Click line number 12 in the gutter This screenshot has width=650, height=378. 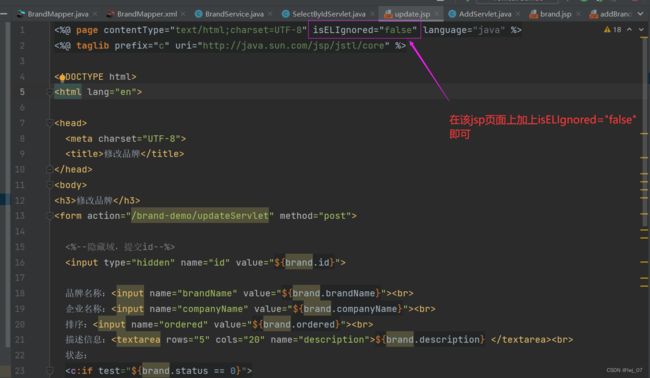(x=20, y=201)
